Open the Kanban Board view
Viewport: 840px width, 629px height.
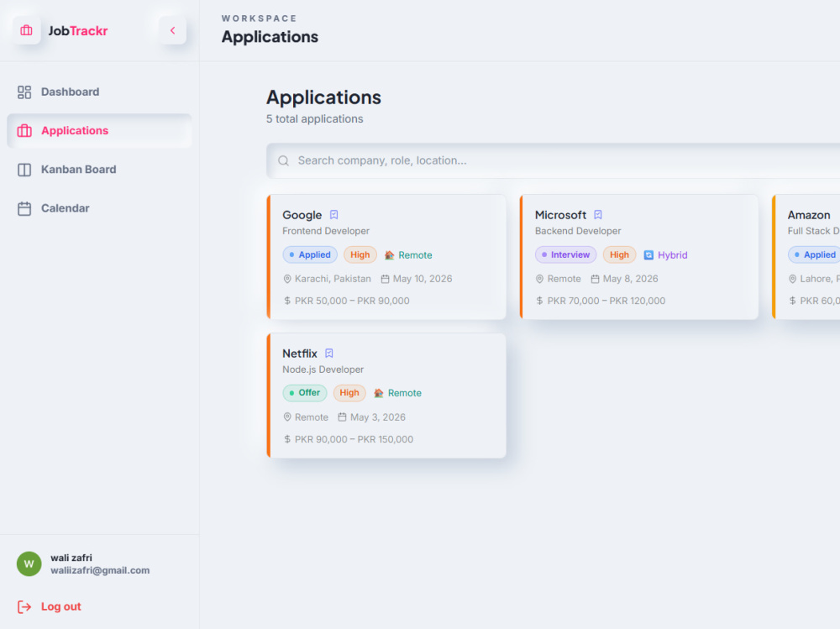pyautogui.click(x=99, y=170)
